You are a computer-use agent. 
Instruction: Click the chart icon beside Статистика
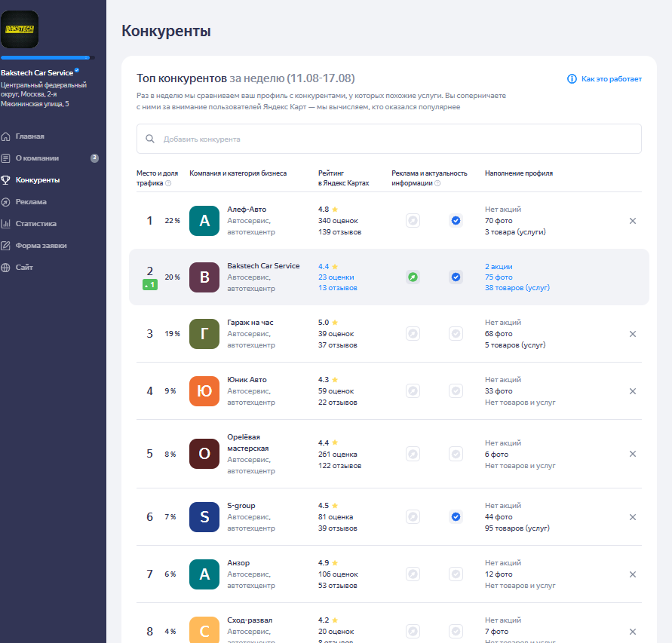(5, 224)
